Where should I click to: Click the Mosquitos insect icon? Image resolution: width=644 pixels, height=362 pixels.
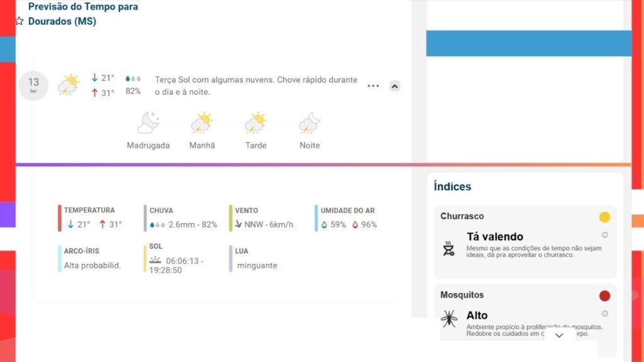(x=448, y=319)
